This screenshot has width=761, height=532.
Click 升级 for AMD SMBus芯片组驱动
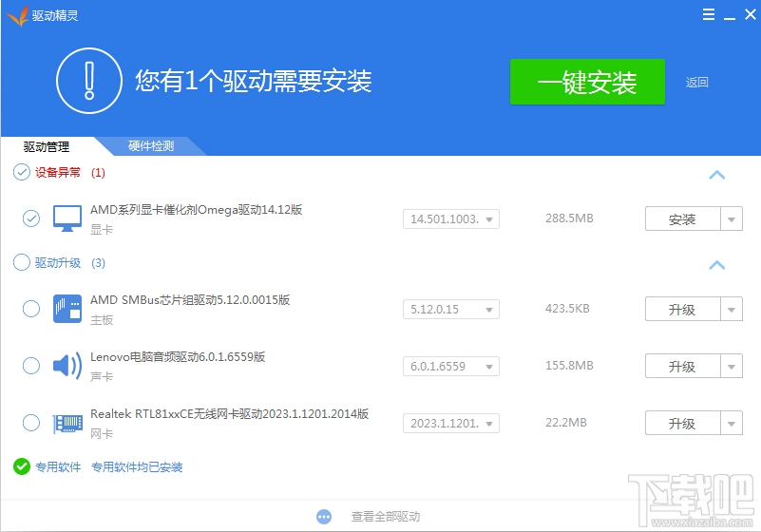[682, 309]
